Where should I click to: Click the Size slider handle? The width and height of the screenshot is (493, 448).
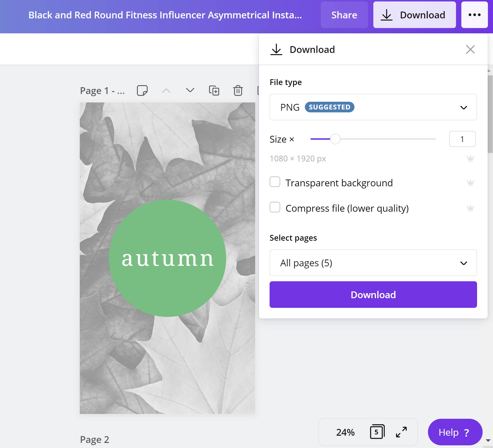[x=335, y=139]
